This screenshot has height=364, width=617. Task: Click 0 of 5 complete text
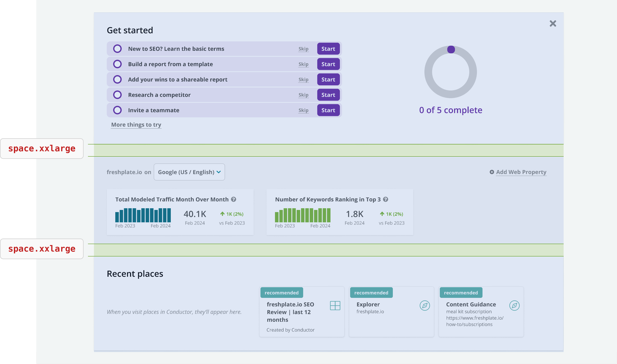pos(451,110)
